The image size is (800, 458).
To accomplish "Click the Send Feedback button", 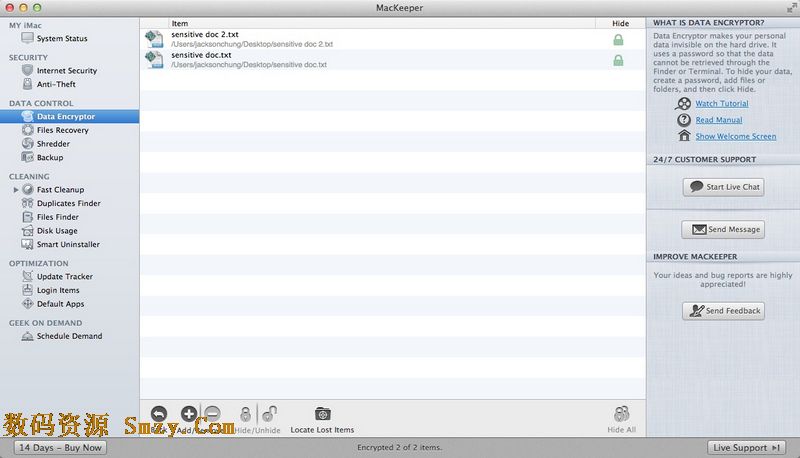I will [723, 311].
